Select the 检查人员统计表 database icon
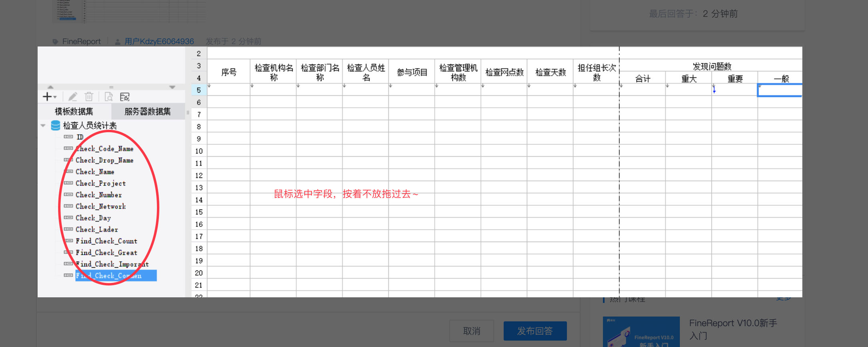This screenshot has height=347, width=868. pos(56,125)
